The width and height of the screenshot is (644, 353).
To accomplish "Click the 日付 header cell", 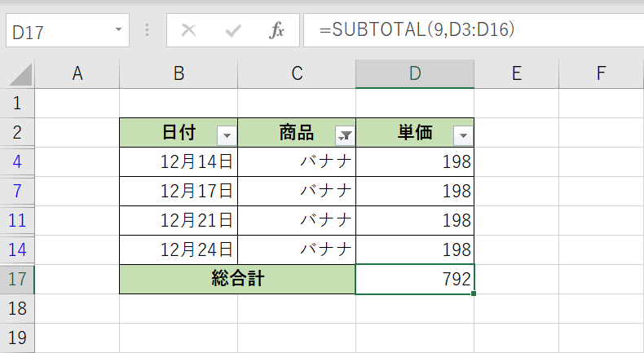I will tap(179, 133).
